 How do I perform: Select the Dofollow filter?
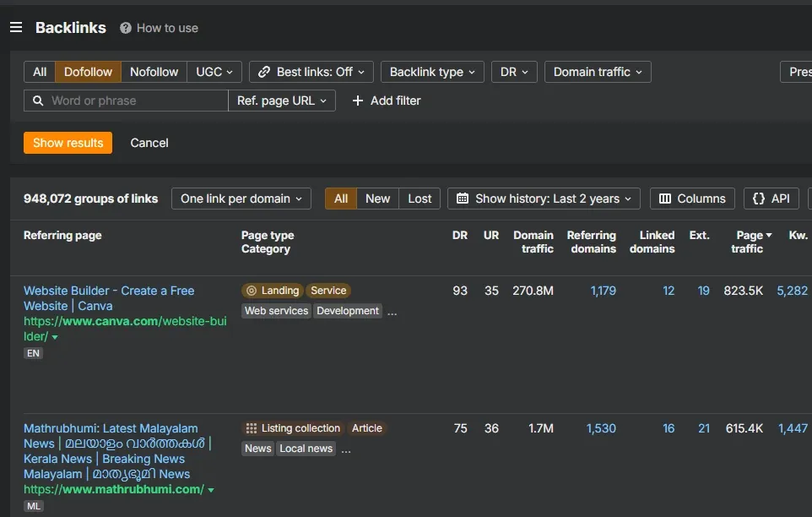click(88, 72)
